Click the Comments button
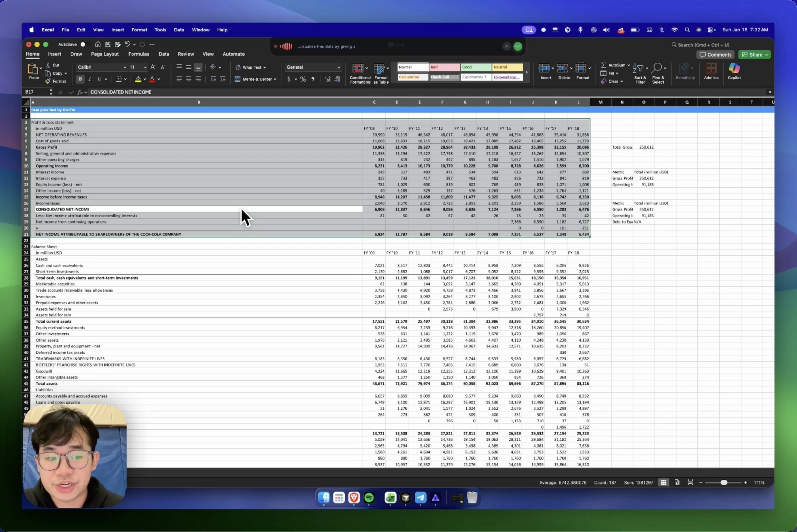The width and height of the screenshot is (797, 532). (715, 55)
